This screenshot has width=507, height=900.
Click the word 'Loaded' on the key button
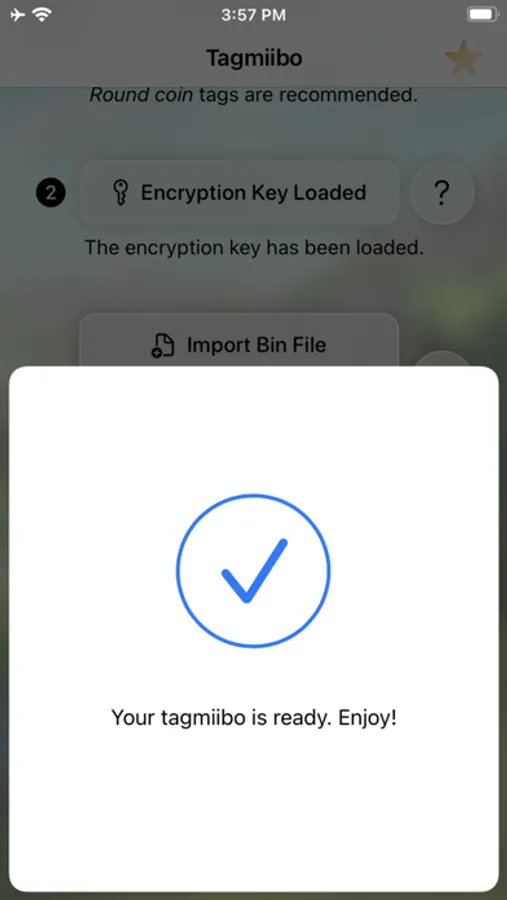coord(330,192)
